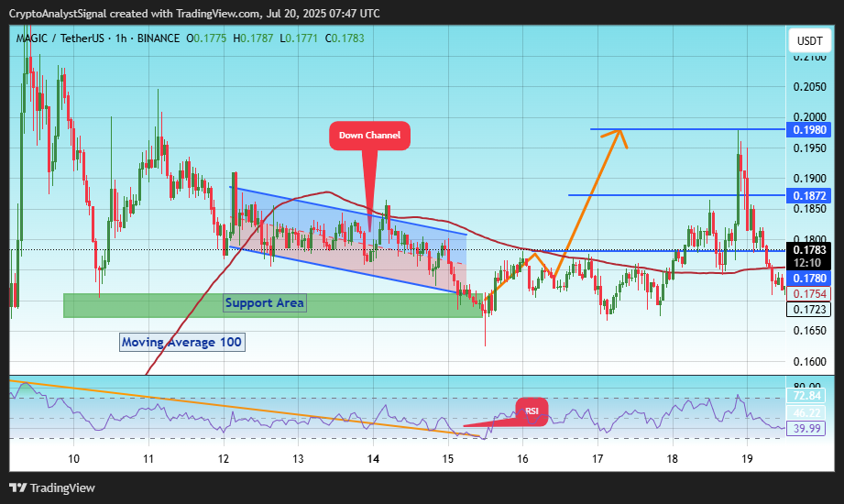The image size is (844, 504).
Task: Click the open value O0.1775
Action: pyautogui.click(x=206, y=38)
